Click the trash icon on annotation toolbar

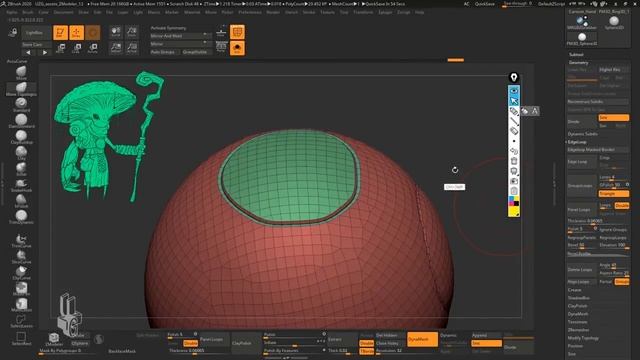[x=514, y=161]
